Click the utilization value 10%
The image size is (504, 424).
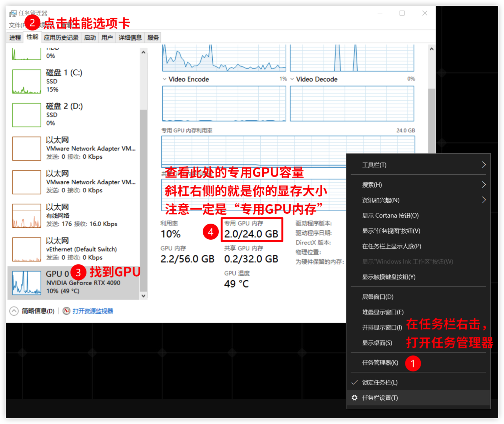[171, 234]
